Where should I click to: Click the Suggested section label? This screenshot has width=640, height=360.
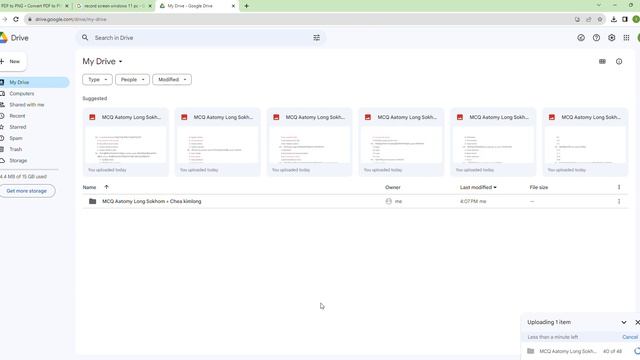tap(95, 98)
